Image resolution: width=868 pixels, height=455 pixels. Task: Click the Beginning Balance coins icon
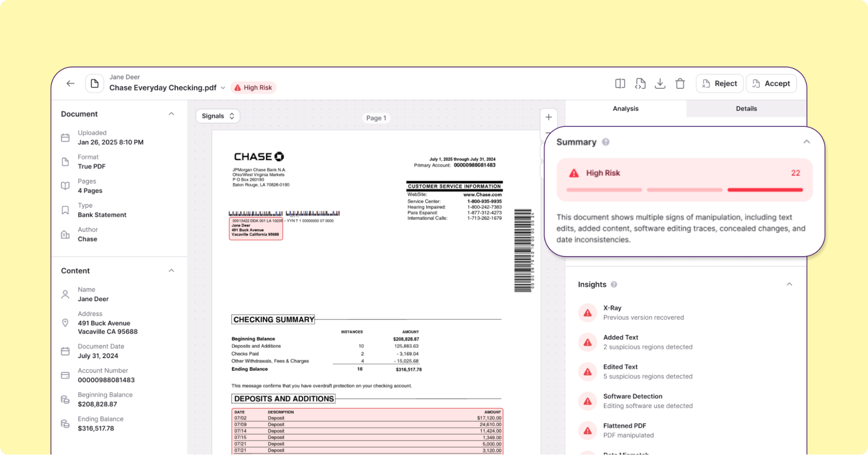pyautogui.click(x=65, y=400)
